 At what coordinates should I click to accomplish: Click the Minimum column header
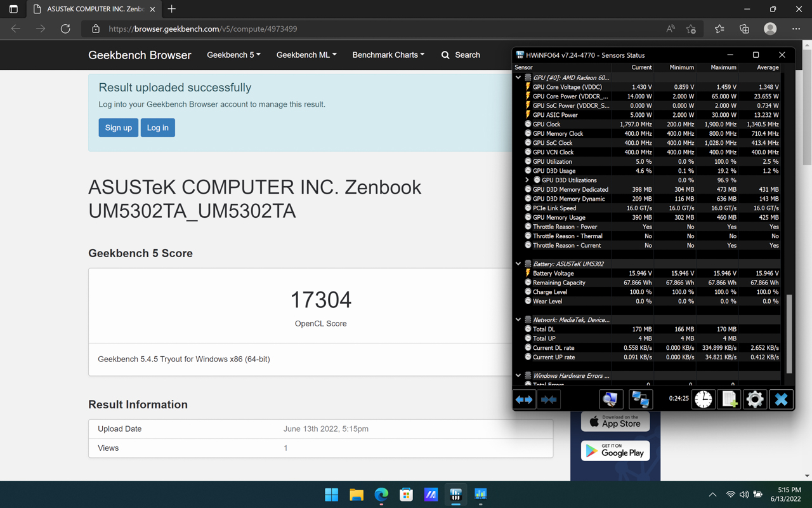tap(675, 67)
